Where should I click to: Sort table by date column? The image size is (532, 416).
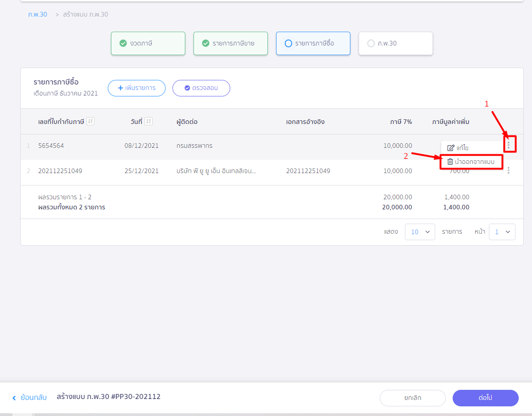149,122
